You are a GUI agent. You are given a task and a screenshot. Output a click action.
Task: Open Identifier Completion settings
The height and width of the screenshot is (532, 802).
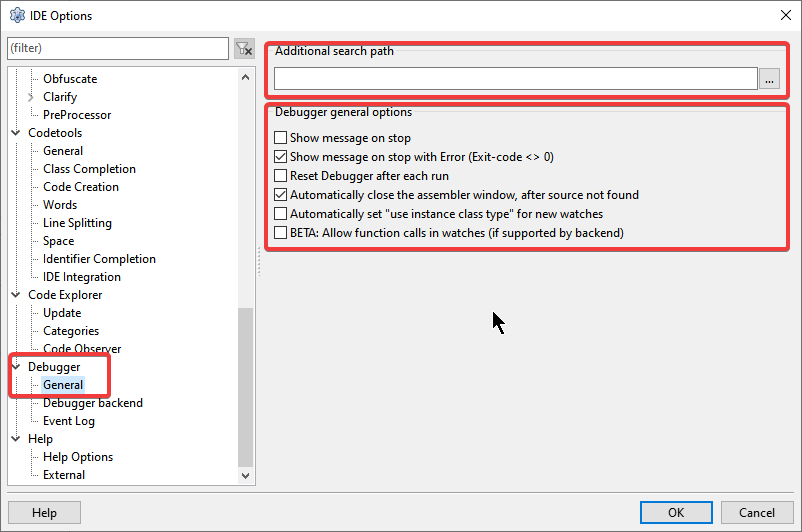99,259
